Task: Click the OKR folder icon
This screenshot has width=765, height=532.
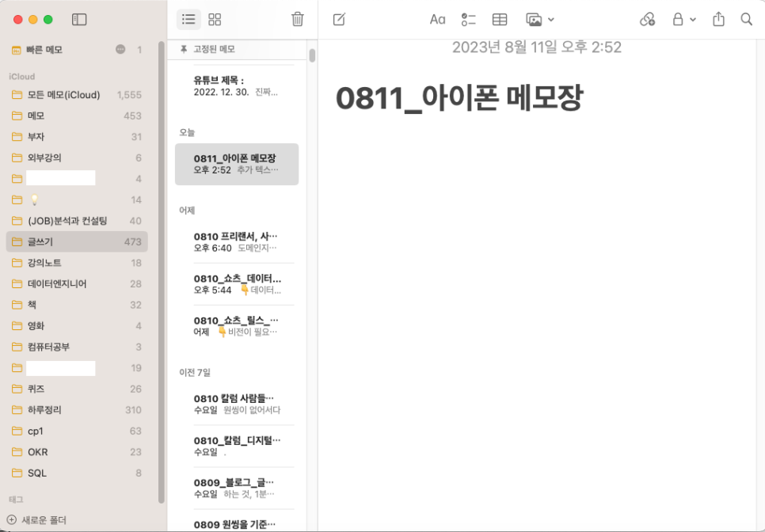Action: [x=17, y=452]
